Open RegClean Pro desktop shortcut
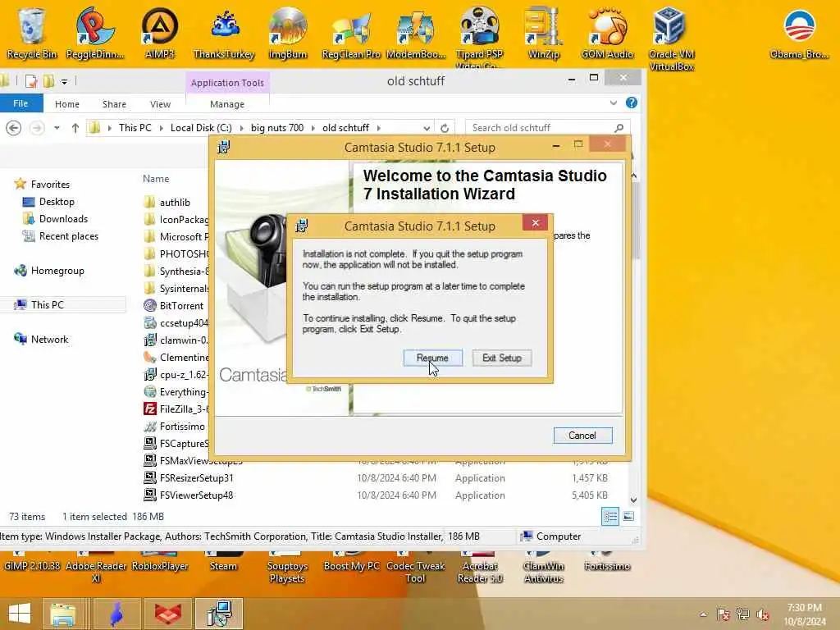Viewport: 840px width, 630px height. (x=351, y=33)
